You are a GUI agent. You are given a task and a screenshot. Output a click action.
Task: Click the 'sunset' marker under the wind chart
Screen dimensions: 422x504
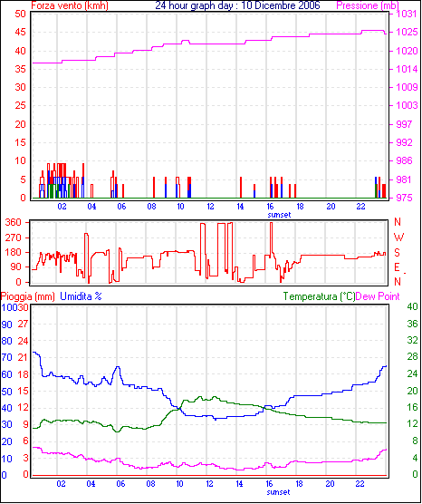coord(279,215)
